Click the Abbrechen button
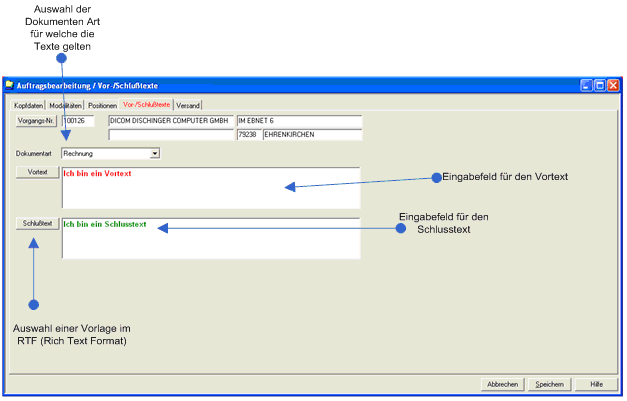 click(503, 384)
